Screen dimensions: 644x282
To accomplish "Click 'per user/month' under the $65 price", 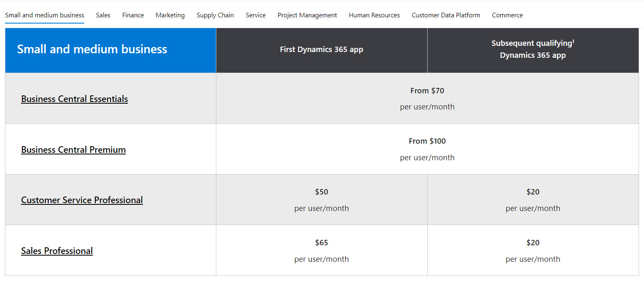I will (x=322, y=259).
